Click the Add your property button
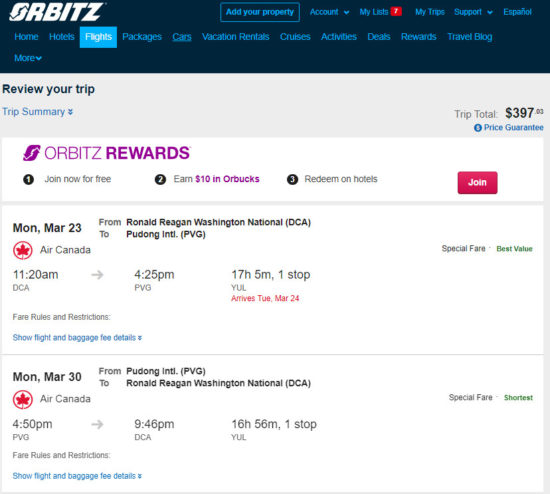The width and height of the screenshot is (550, 494). click(260, 12)
